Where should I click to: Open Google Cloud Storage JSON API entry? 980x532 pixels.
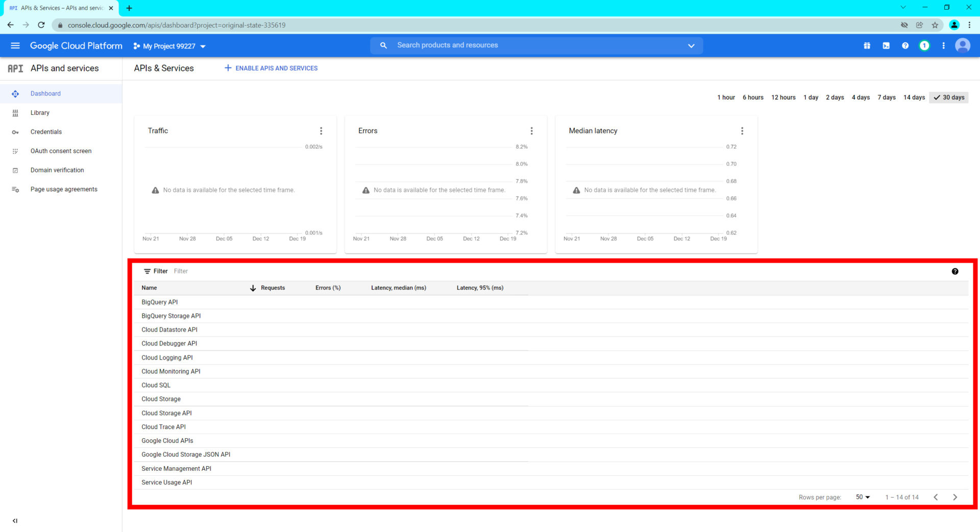pos(186,454)
